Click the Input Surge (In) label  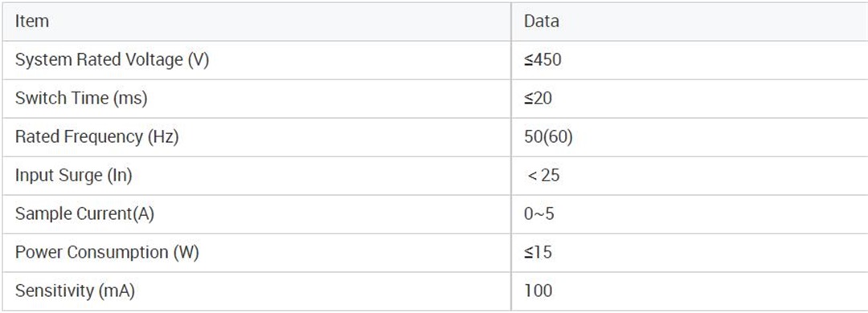(x=74, y=176)
